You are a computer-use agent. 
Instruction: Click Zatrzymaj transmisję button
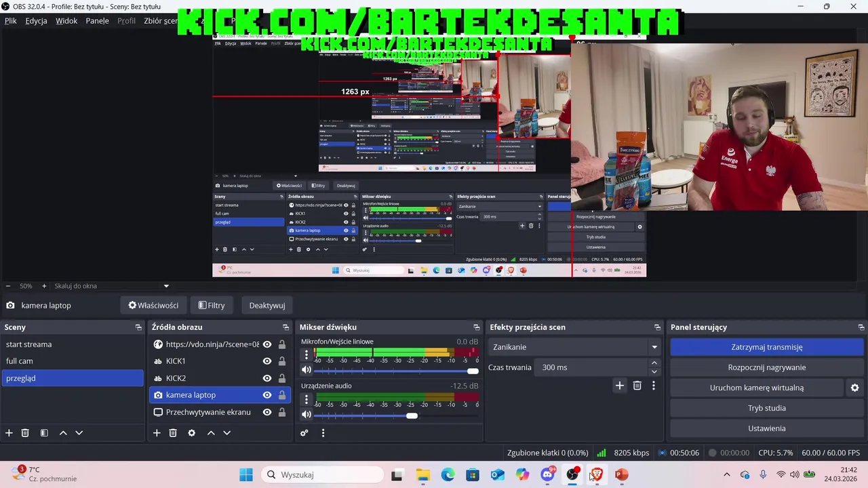coord(767,347)
